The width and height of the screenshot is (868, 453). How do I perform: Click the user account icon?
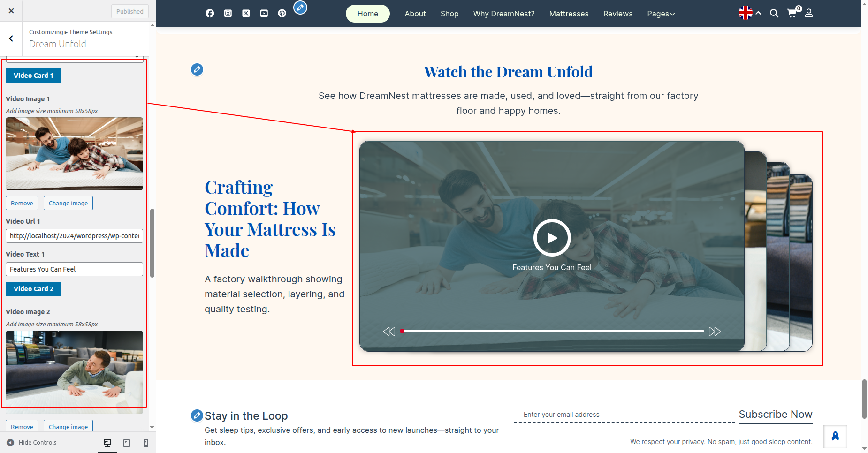[809, 14]
